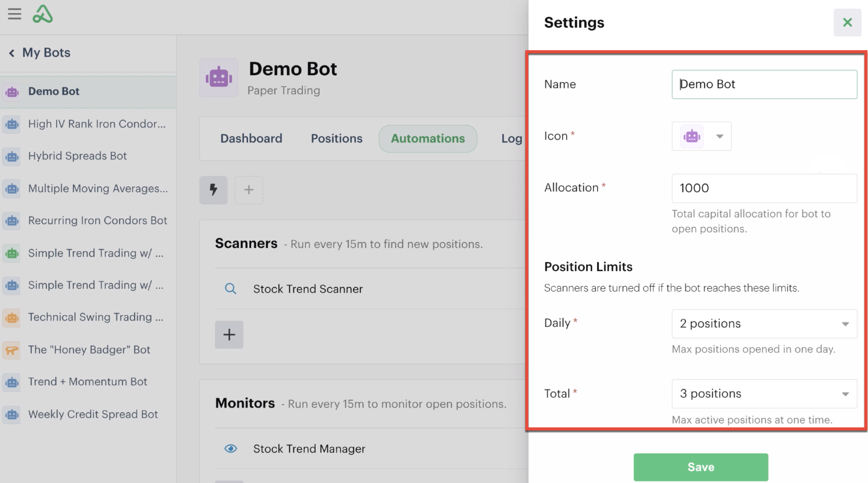This screenshot has height=483, width=868.
Task: Click the Honey Badger bot animal icon
Action: pyautogui.click(x=12, y=350)
